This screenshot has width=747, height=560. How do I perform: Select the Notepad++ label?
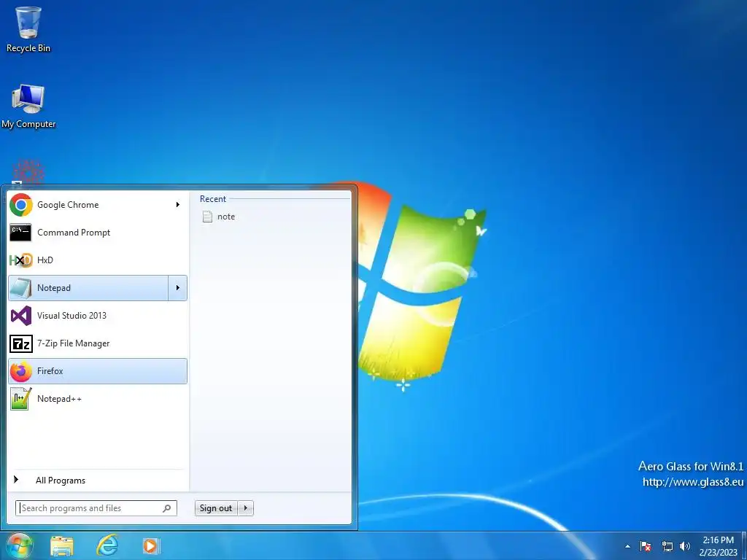point(60,399)
